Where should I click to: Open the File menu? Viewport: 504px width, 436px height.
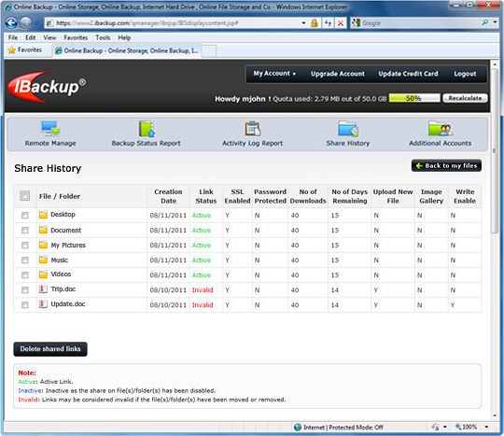coord(13,38)
